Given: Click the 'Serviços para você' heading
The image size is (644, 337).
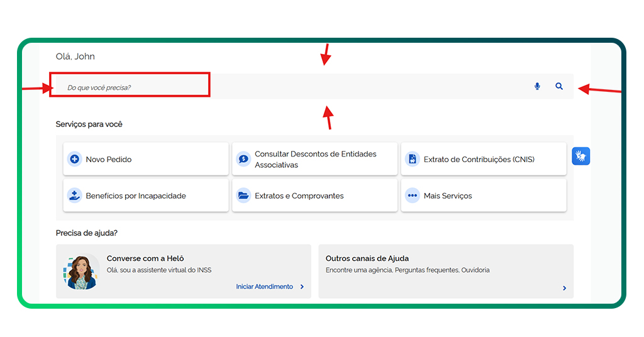Looking at the screenshot, I should click(89, 124).
